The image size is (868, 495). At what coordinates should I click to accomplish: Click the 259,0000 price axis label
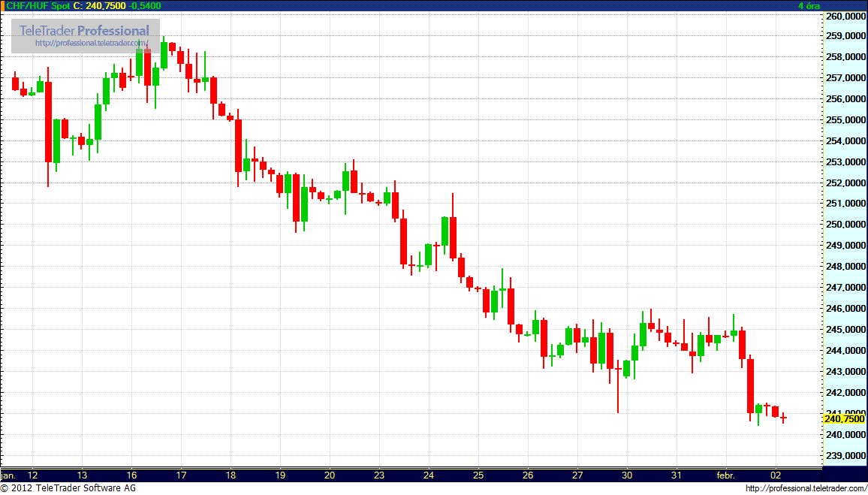tap(846, 36)
